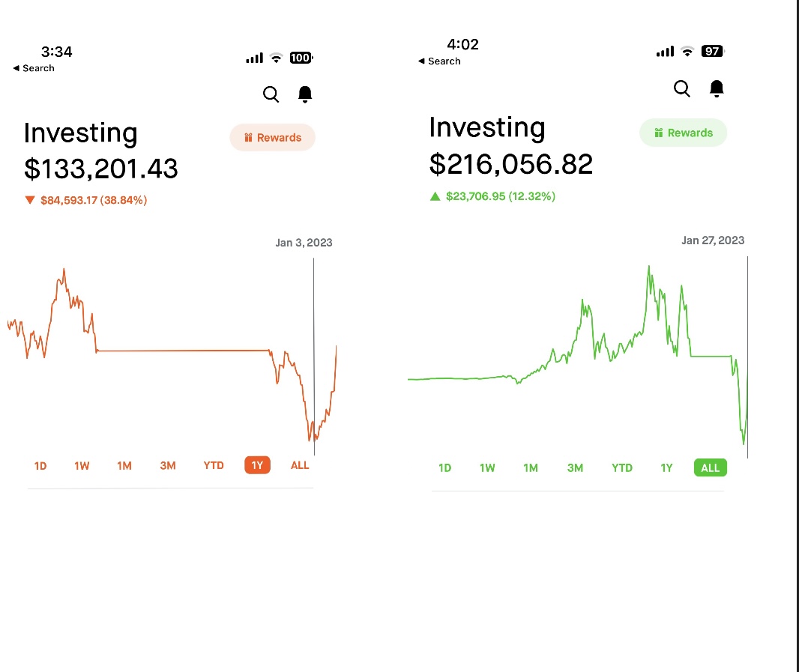Select the green 1D time range

(x=444, y=468)
